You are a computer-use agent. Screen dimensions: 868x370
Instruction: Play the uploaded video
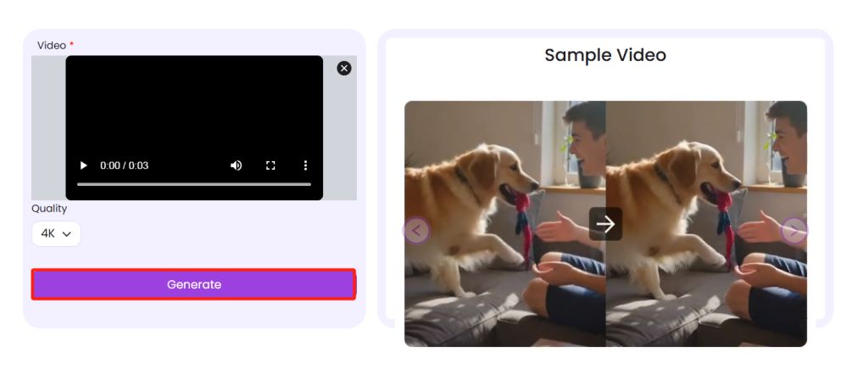click(84, 165)
